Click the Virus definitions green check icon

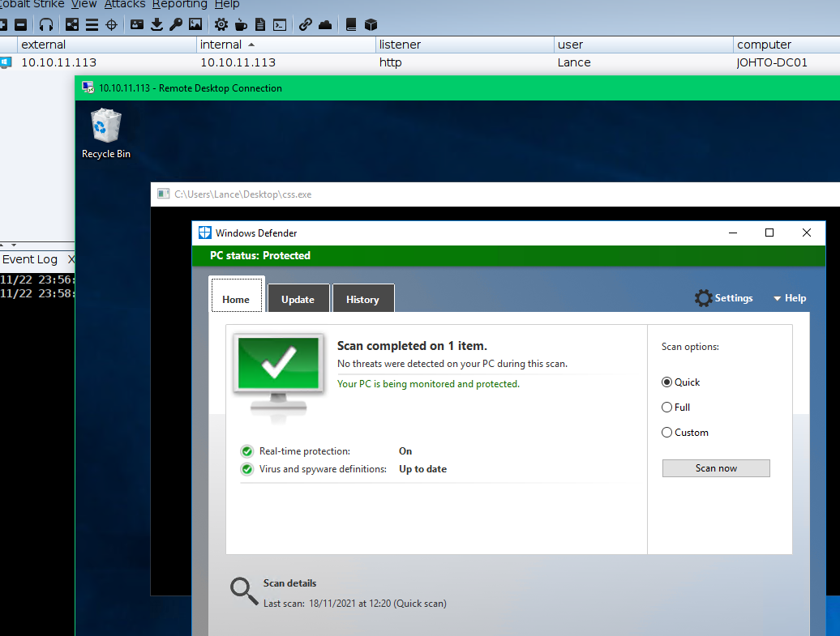(247, 469)
